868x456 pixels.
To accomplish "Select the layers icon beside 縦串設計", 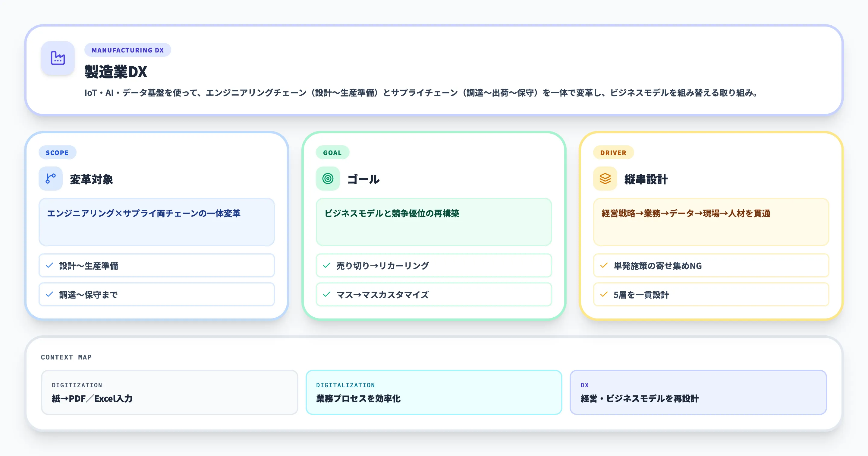I will point(605,179).
